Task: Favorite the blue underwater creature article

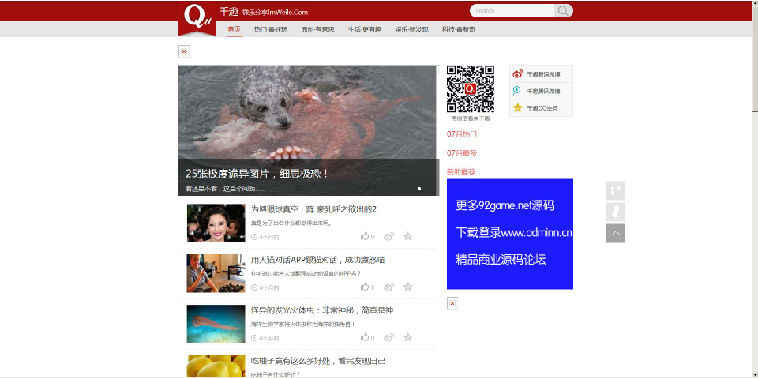Action: (x=408, y=337)
